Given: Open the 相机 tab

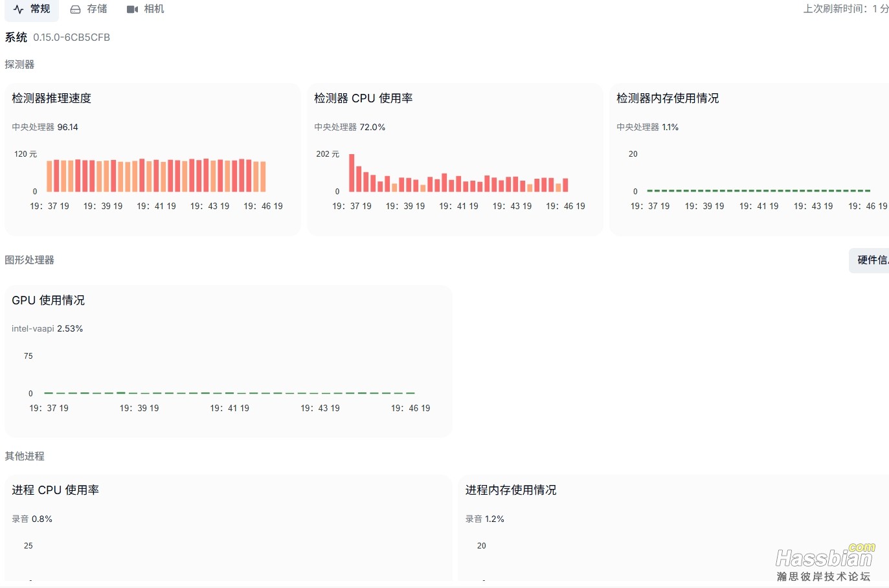Looking at the screenshot, I should click(145, 9).
